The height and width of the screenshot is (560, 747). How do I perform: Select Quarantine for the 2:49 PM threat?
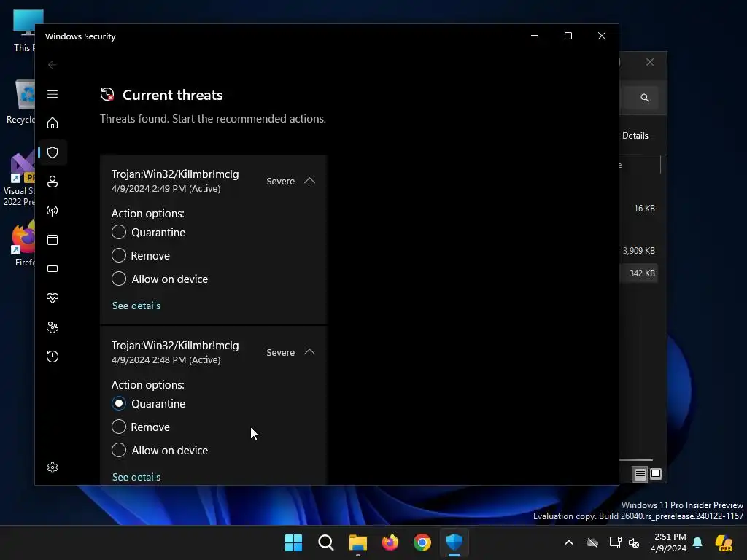click(119, 232)
